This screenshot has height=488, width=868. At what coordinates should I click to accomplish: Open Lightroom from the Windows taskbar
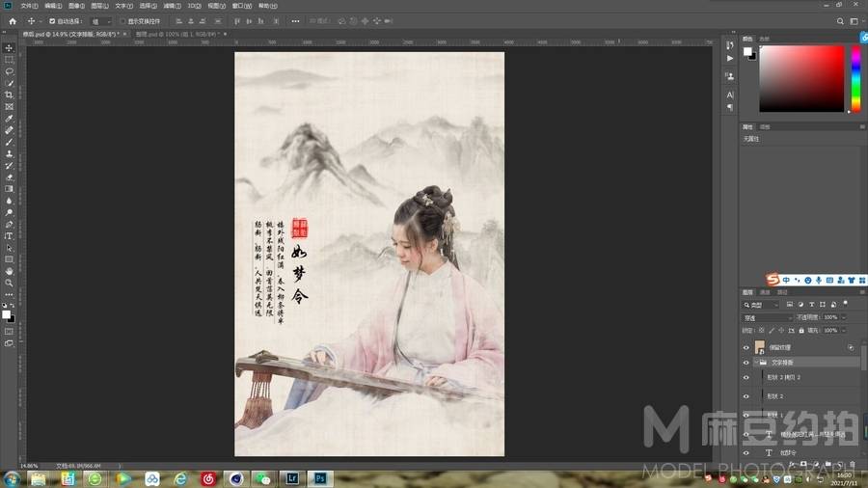(x=292, y=478)
